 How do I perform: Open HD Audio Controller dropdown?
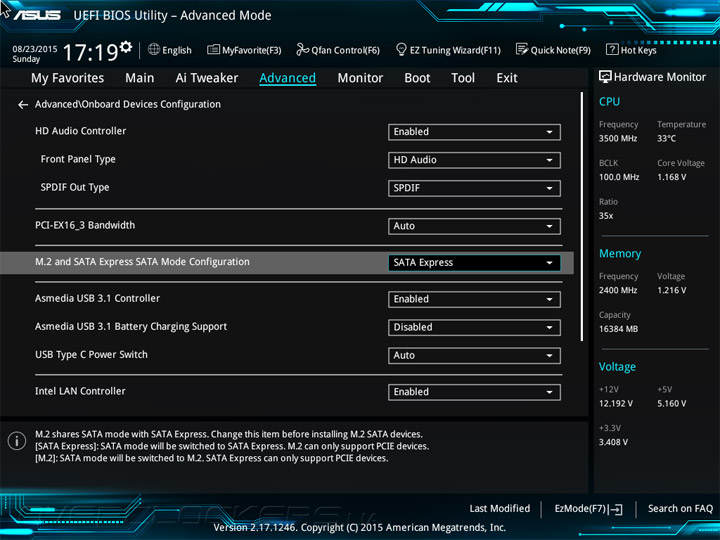pos(474,132)
